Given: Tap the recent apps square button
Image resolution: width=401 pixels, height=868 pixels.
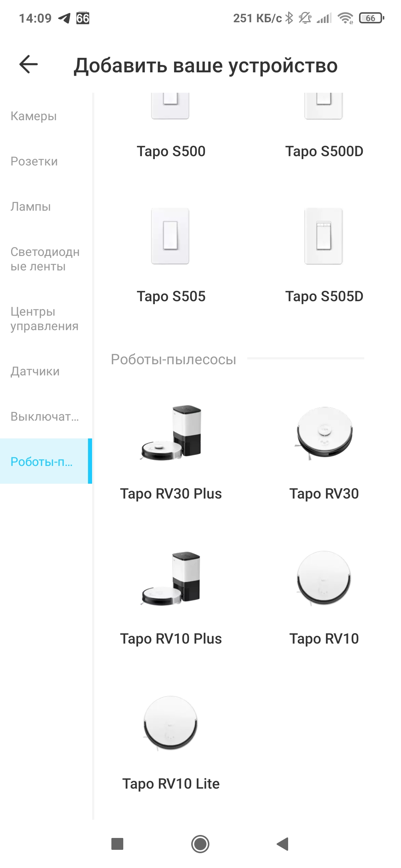Looking at the screenshot, I should 117,844.
